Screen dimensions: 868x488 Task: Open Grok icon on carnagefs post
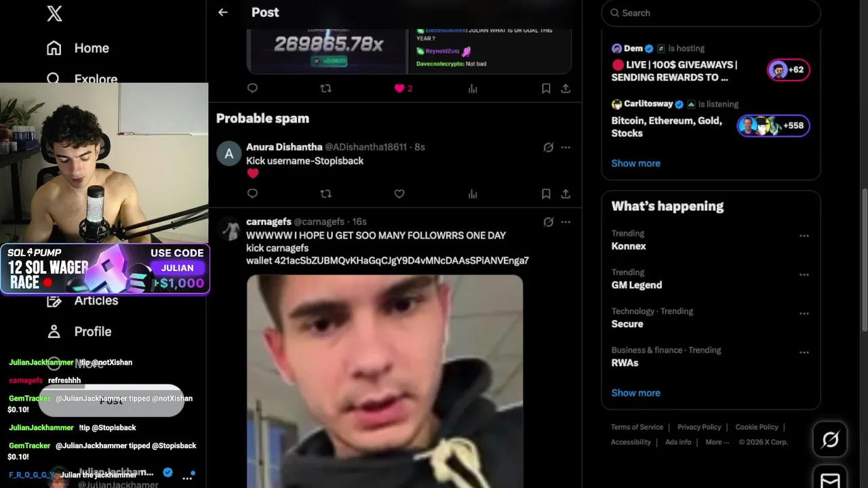[x=549, y=222]
